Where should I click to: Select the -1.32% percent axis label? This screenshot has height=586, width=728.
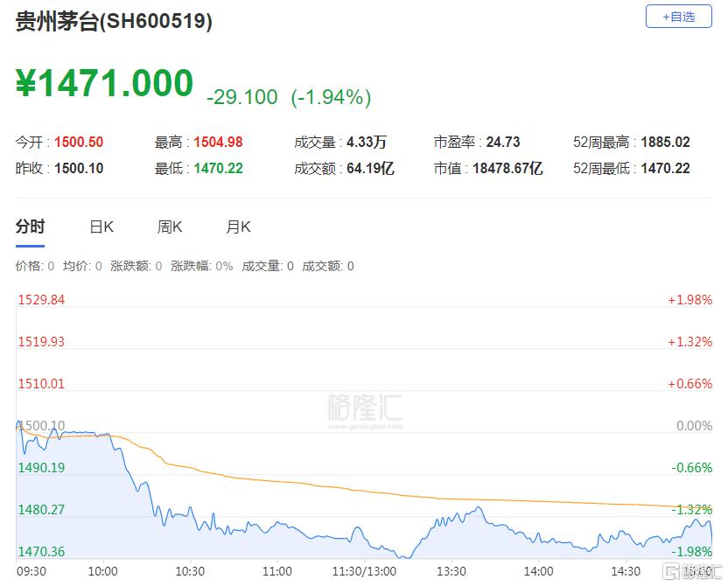pos(692,509)
